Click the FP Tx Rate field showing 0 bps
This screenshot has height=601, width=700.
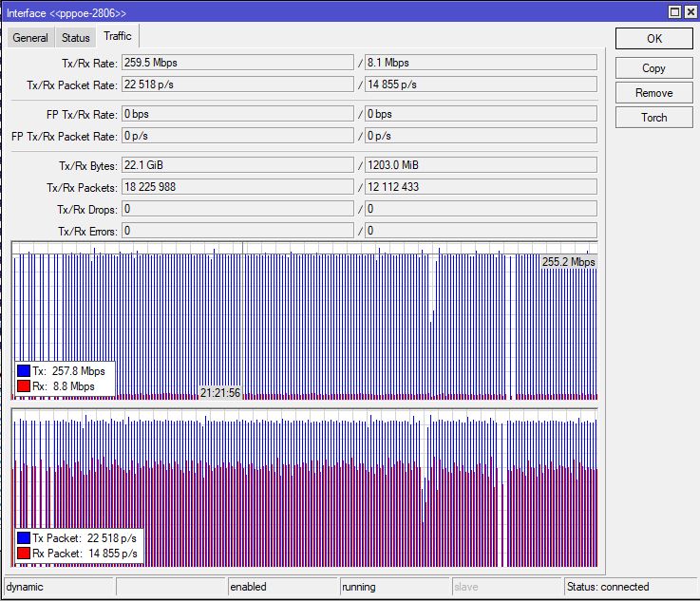(237, 114)
